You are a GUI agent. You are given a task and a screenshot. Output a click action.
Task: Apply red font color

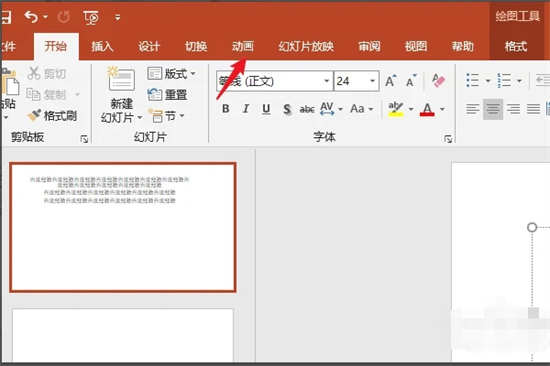click(427, 109)
